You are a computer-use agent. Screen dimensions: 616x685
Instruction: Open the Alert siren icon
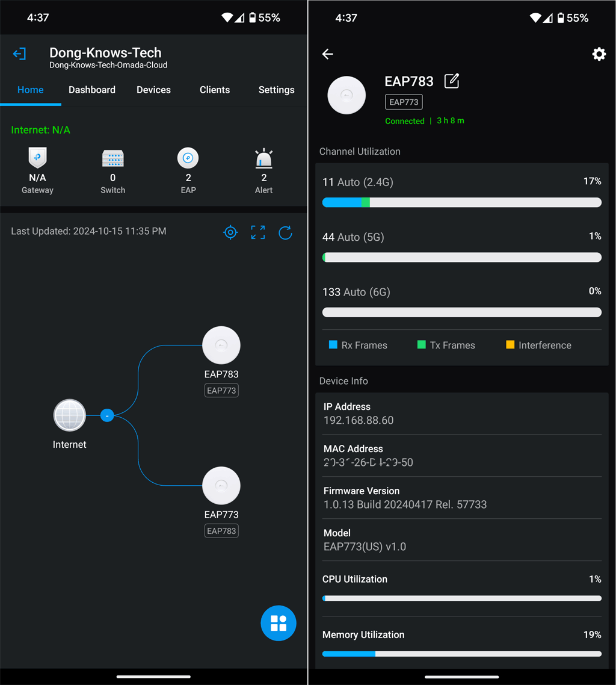coord(263,158)
